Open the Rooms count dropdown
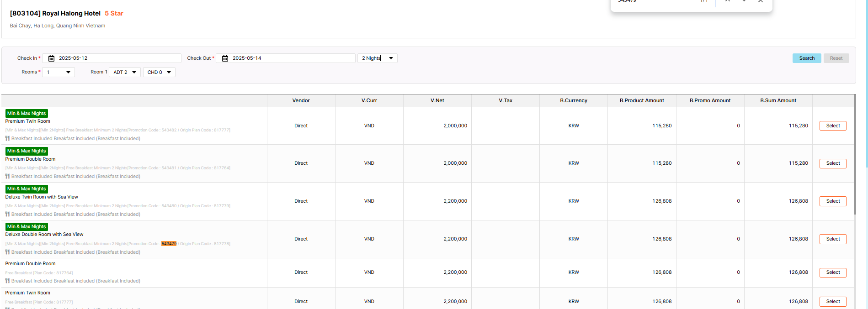The width and height of the screenshot is (868, 309). (x=59, y=72)
